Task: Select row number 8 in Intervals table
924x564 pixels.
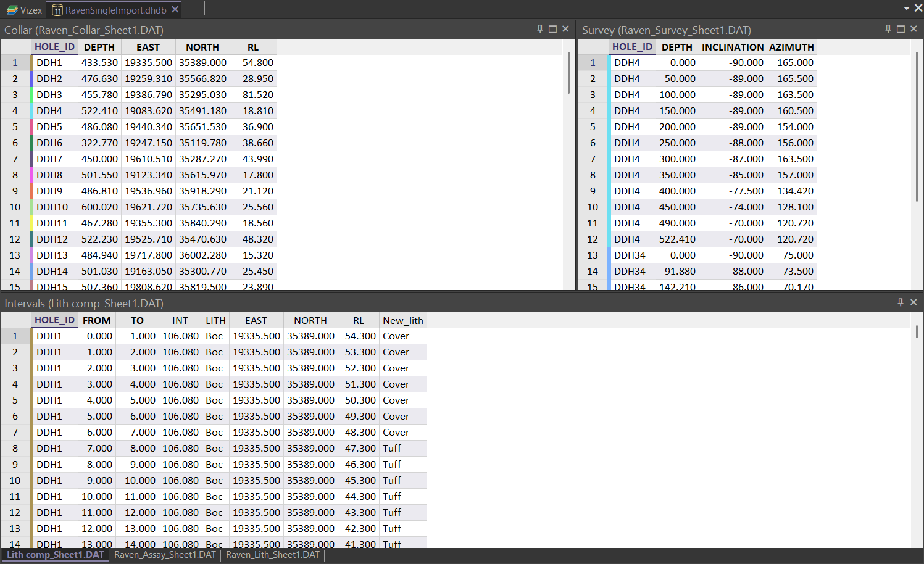Action: [x=15, y=448]
